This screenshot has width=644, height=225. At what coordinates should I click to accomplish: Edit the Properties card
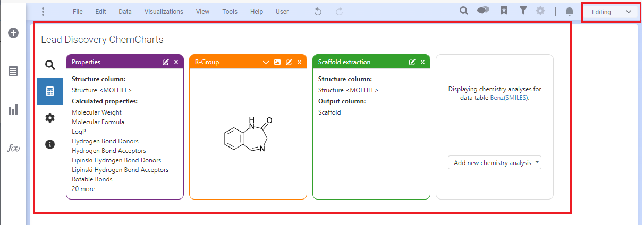(166, 62)
